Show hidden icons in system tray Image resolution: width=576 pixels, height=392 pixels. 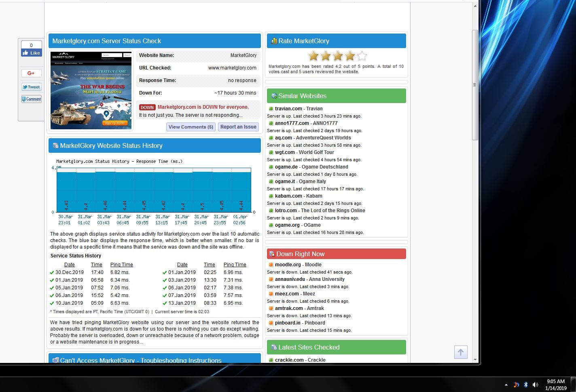click(506, 385)
